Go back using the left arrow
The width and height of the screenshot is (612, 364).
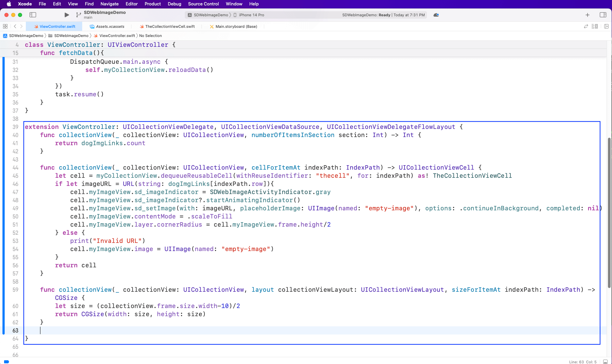(x=15, y=26)
